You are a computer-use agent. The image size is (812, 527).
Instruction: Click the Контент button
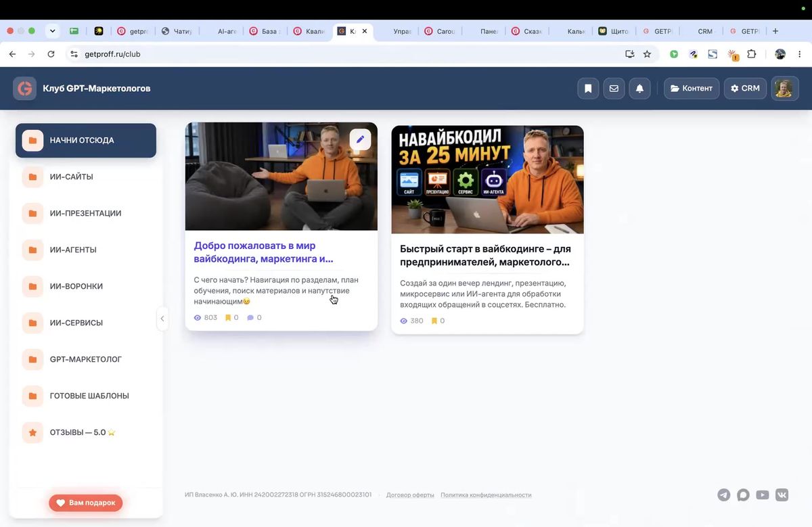pos(692,89)
